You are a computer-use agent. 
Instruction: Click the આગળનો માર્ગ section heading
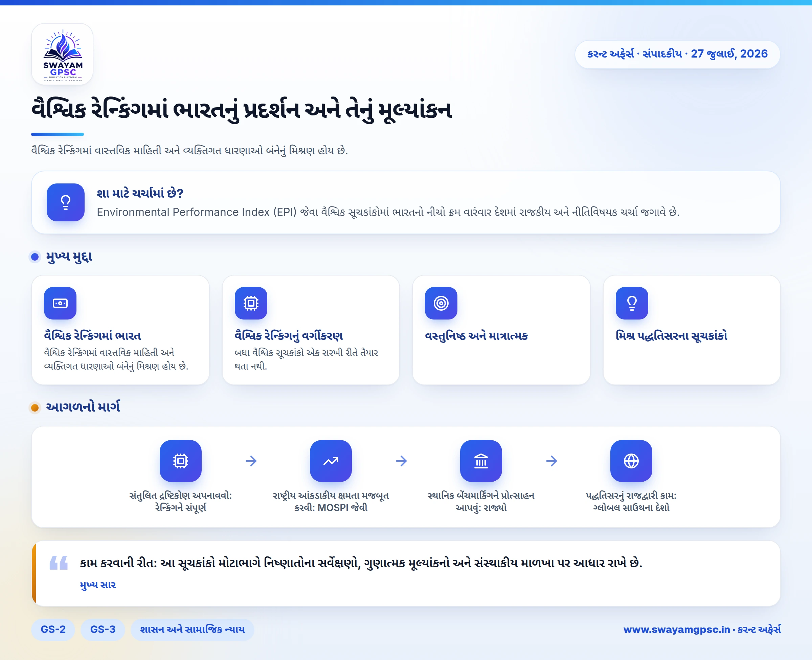tap(83, 407)
